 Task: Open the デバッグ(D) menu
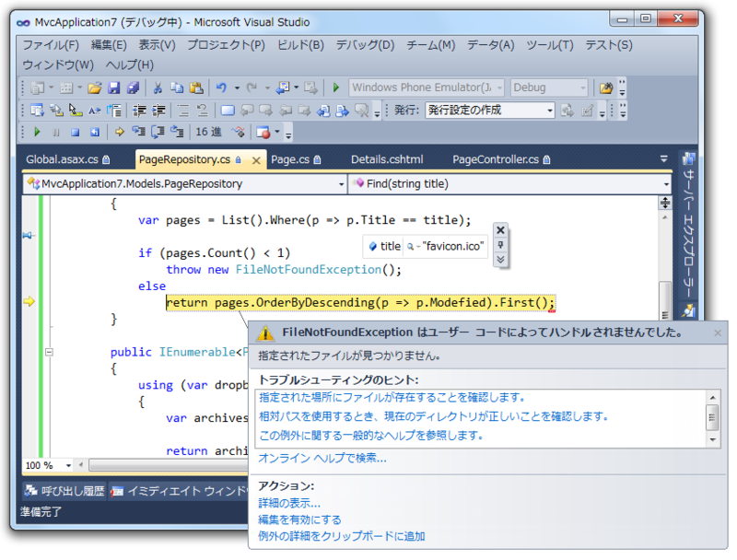[x=365, y=45]
